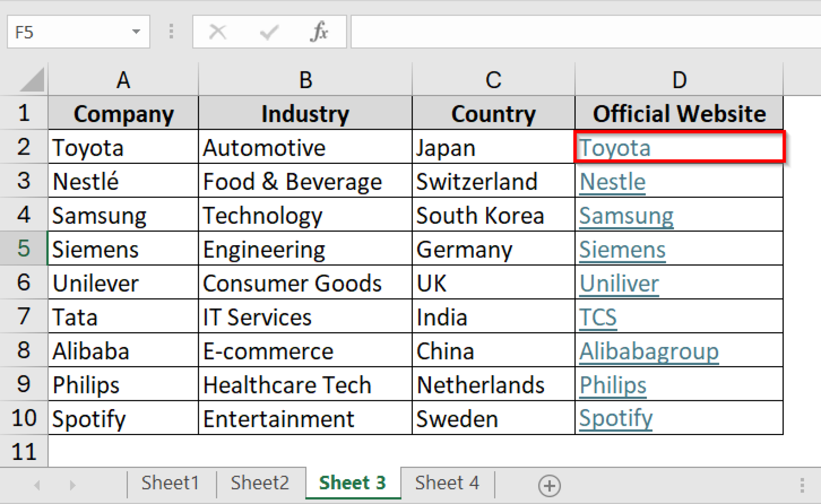The height and width of the screenshot is (504, 821).
Task: Open the Name Box dropdown arrow
Action: coord(136,31)
